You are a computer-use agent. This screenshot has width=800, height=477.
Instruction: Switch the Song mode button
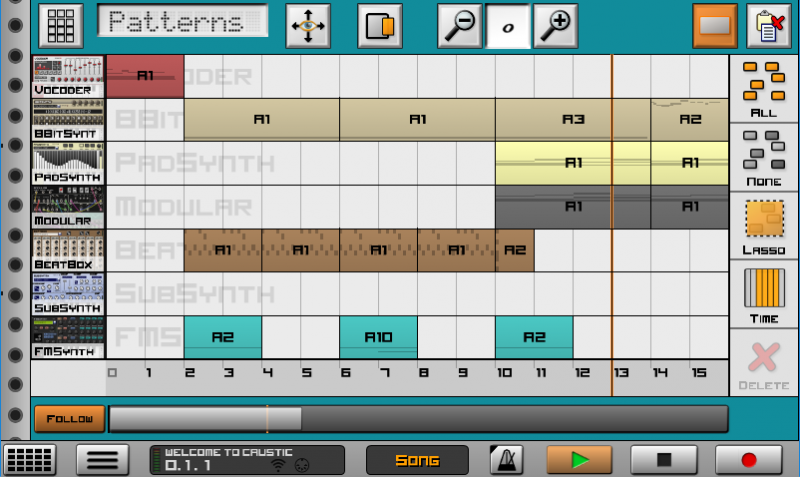tap(417, 460)
